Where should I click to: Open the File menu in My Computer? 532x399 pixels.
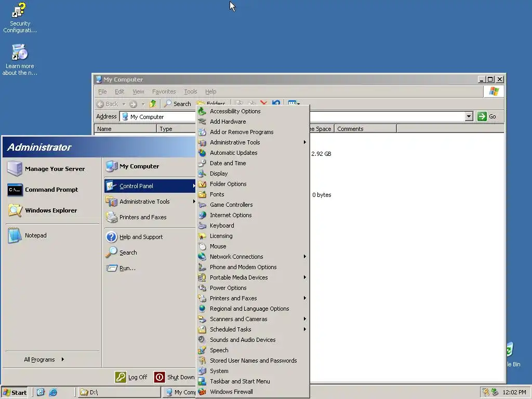pos(102,91)
